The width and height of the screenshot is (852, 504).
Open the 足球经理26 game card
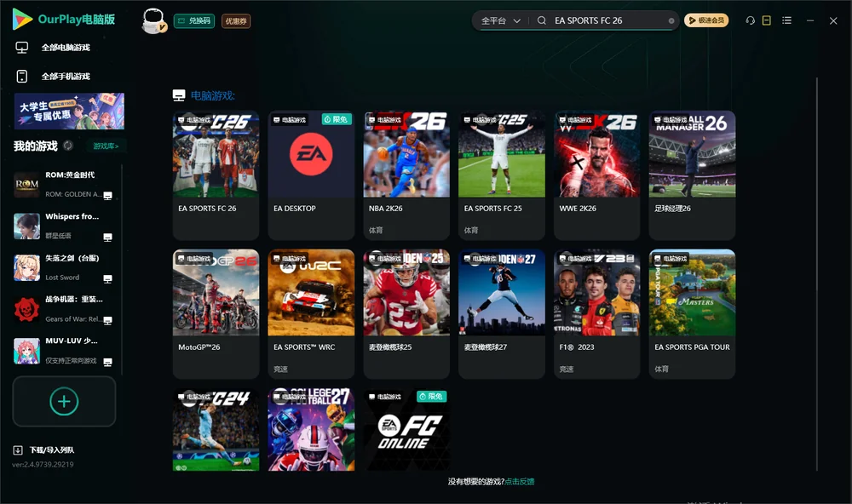tap(692, 175)
